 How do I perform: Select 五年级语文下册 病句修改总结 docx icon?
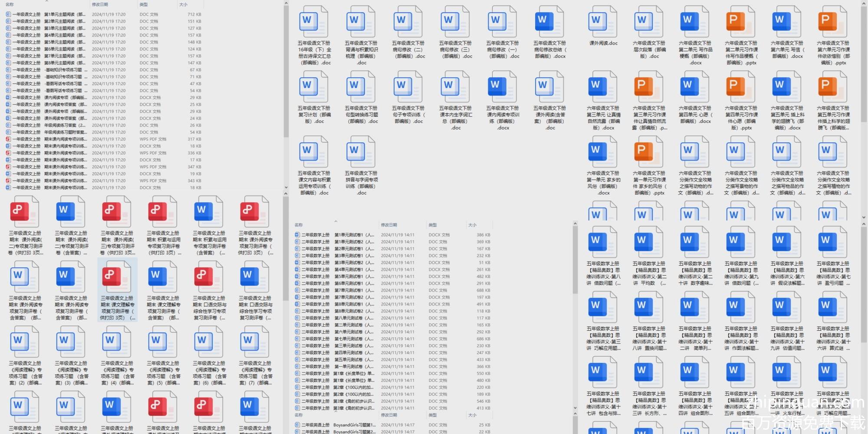click(549, 22)
